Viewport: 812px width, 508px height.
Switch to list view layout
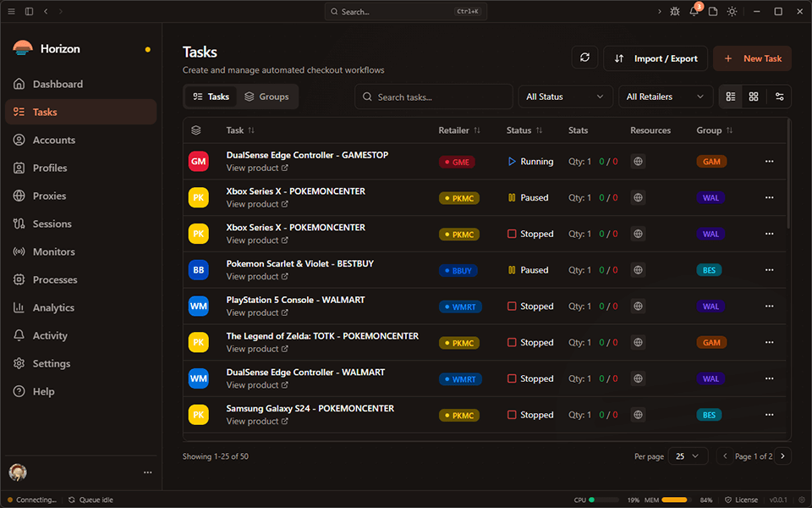point(731,97)
